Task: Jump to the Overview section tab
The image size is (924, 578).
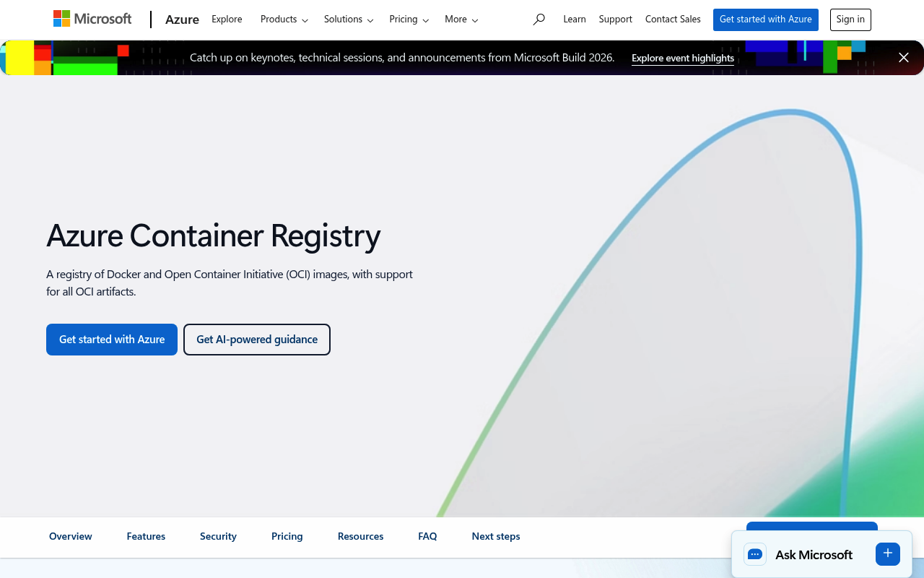Action: [x=71, y=536]
